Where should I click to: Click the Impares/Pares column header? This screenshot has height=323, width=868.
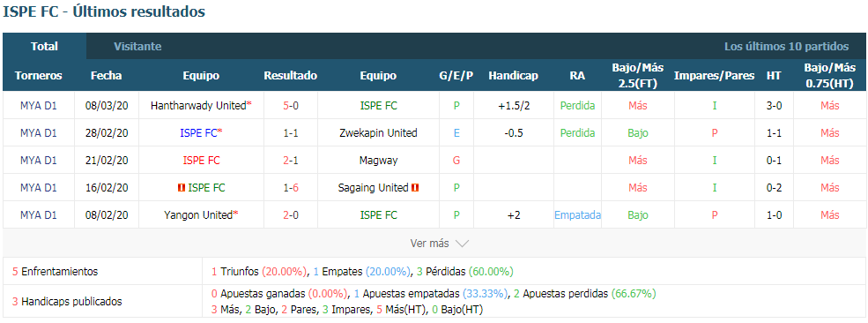coord(714,76)
